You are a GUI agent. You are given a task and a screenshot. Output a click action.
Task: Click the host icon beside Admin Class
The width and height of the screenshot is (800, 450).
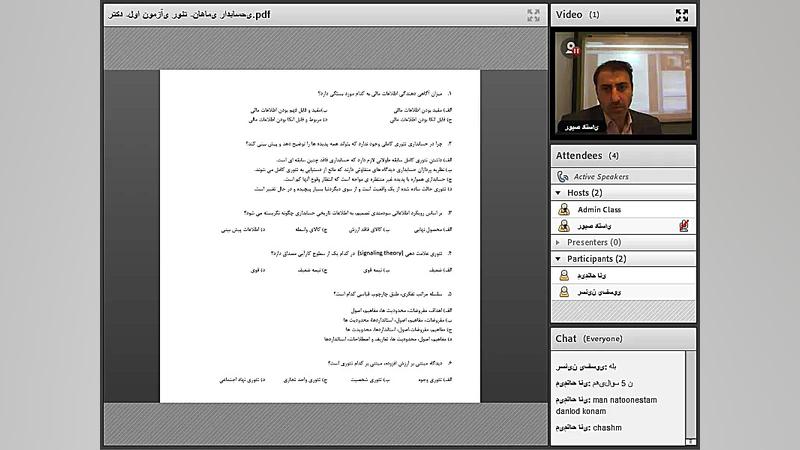coord(564,209)
